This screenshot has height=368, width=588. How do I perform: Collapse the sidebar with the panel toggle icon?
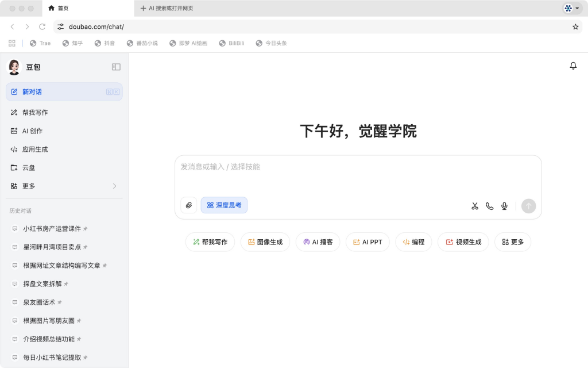click(116, 67)
